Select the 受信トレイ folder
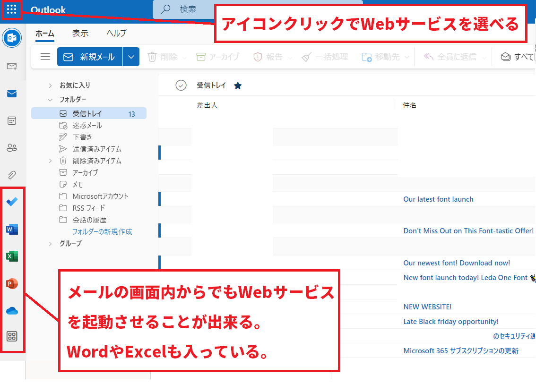 tap(89, 113)
